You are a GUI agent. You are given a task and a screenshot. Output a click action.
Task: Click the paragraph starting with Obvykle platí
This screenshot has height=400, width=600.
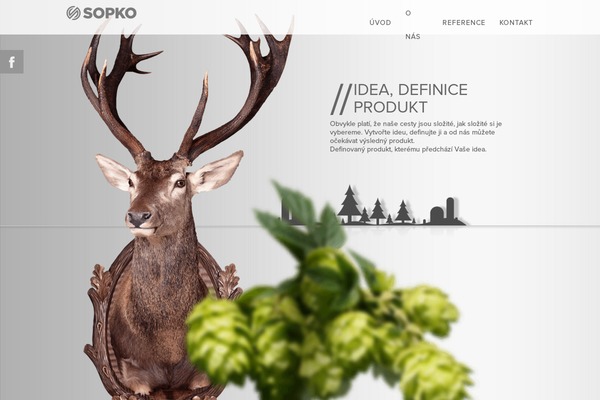pos(416,136)
